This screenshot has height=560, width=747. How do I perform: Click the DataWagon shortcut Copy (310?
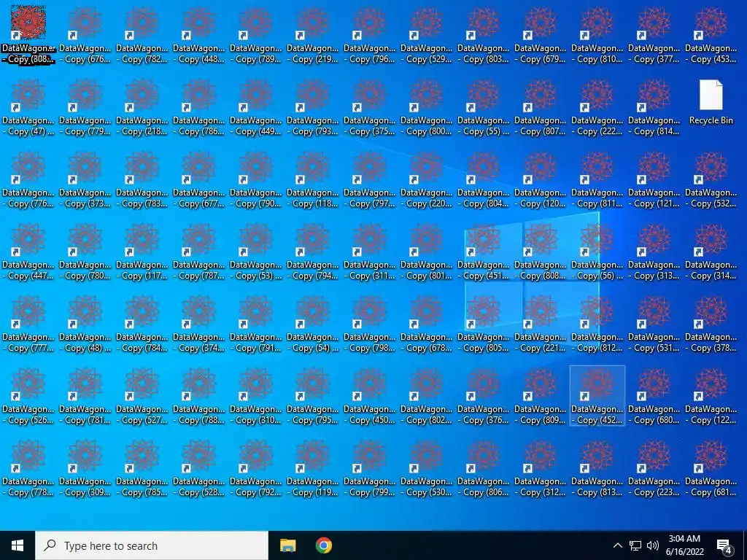256,397
